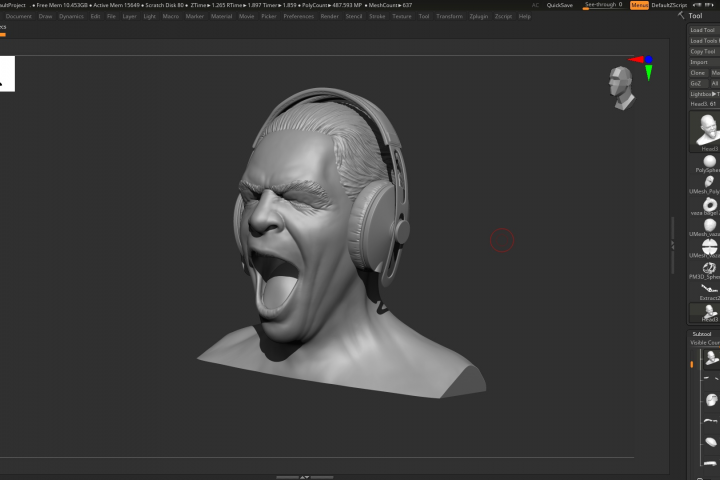Open the Help menu

tap(525, 16)
